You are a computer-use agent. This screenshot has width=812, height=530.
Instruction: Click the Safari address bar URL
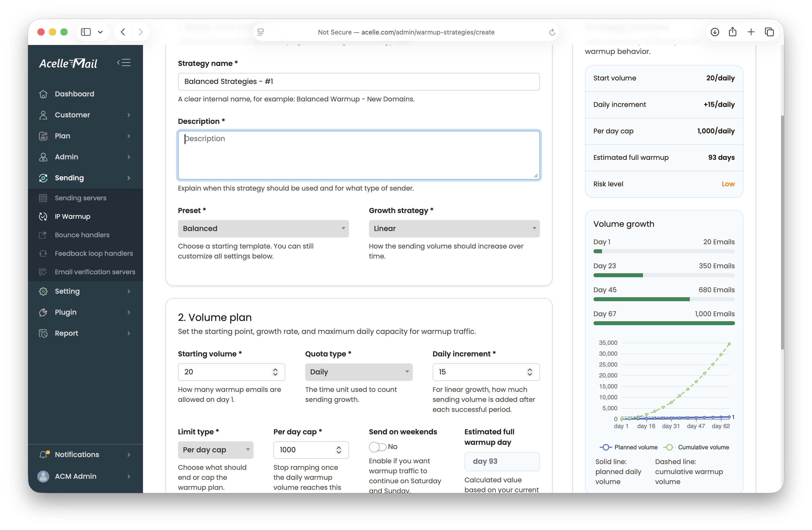coord(406,32)
